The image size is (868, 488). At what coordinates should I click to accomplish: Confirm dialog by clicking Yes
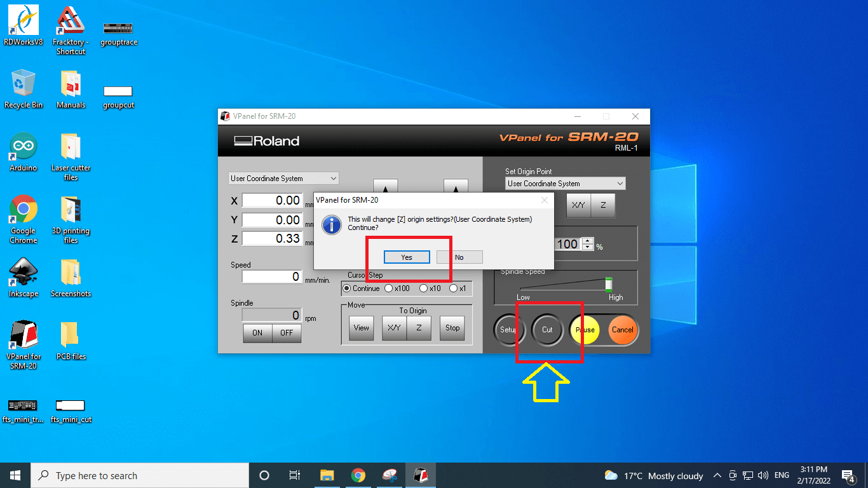(407, 257)
